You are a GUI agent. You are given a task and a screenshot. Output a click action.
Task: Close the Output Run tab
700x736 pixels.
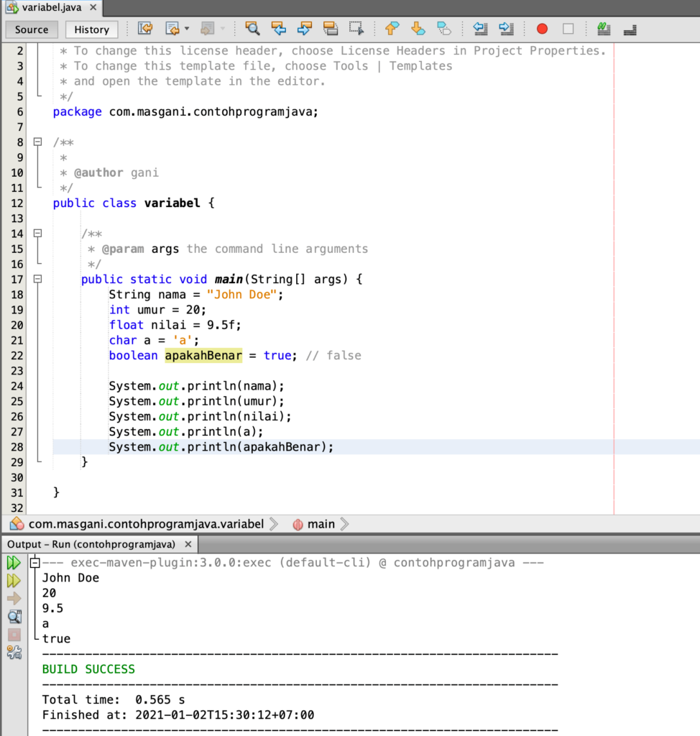pyautogui.click(x=188, y=545)
